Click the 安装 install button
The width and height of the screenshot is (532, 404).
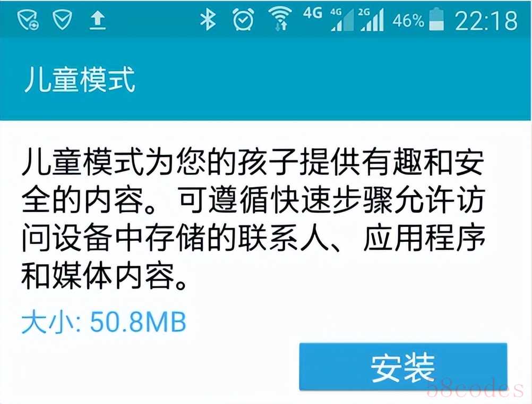[x=403, y=367]
